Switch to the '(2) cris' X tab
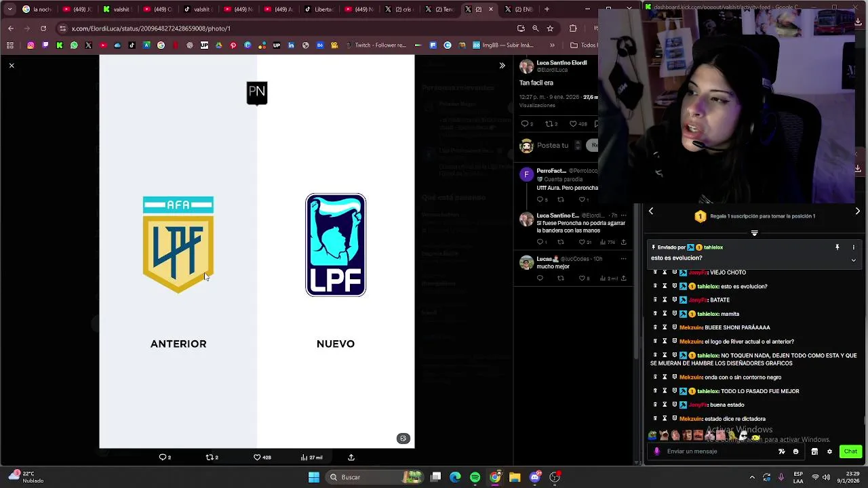 click(x=399, y=9)
